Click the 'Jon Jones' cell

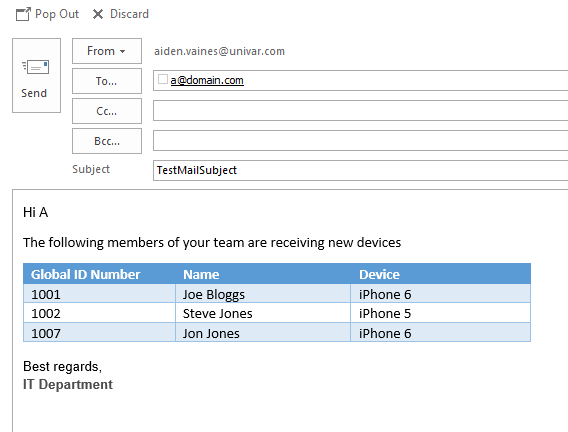(263, 333)
